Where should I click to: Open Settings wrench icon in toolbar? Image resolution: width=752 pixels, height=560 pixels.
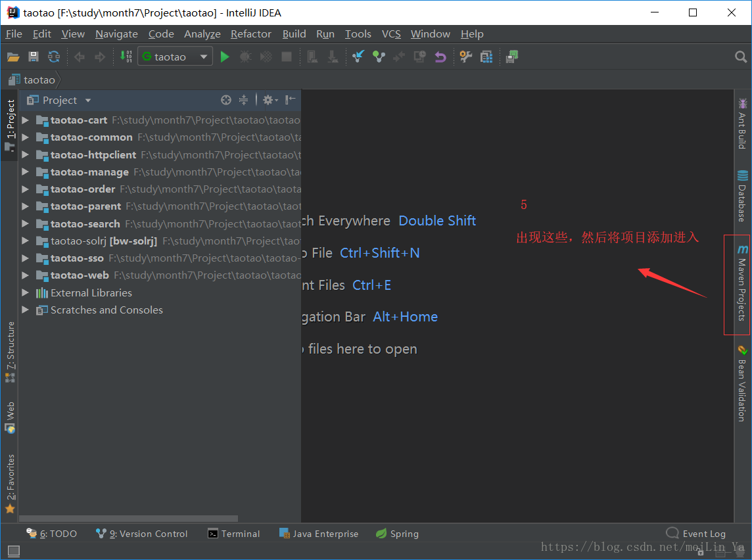pyautogui.click(x=465, y=57)
